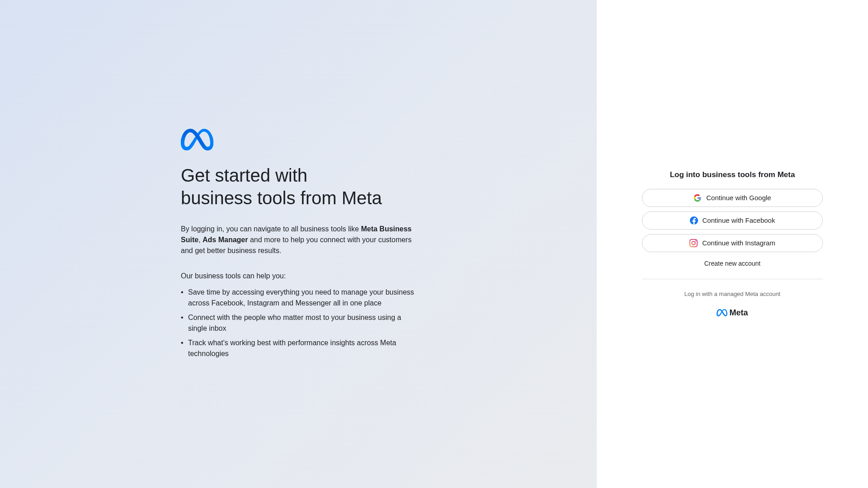Click the Facebook circle icon
Viewport: 868px width, 488px height.
click(x=694, y=221)
